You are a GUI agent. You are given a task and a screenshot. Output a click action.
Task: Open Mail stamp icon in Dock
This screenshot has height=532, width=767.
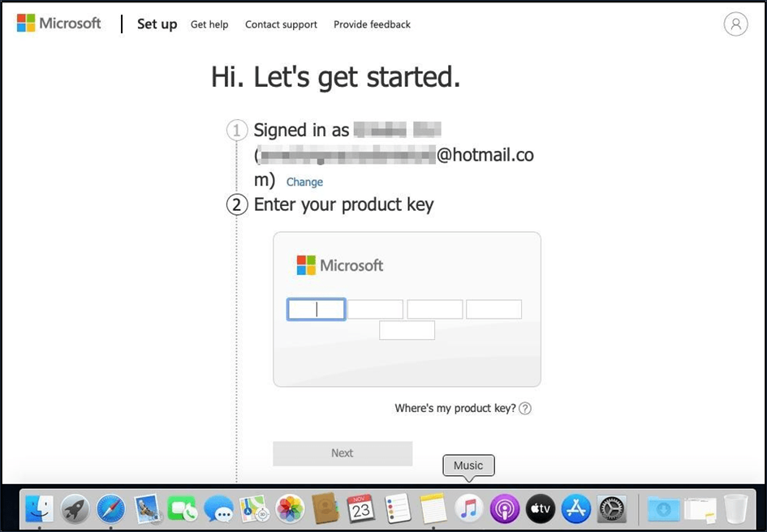(147, 509)
